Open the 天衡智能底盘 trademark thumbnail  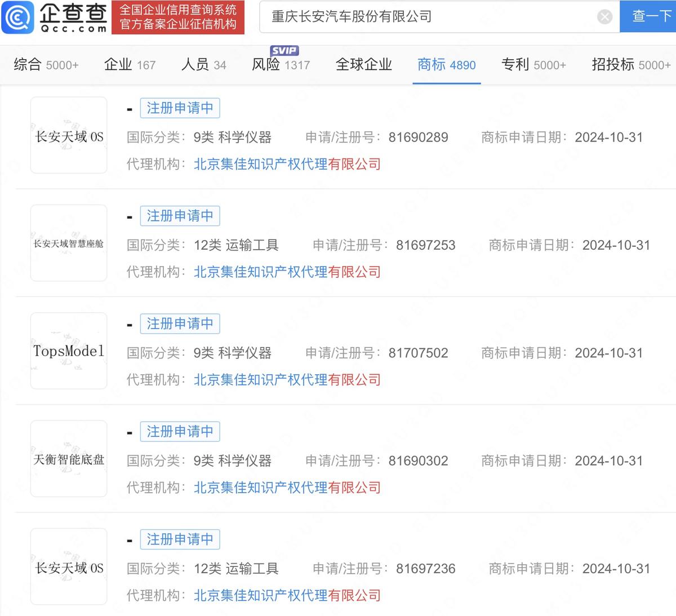(x=68, y=458)
